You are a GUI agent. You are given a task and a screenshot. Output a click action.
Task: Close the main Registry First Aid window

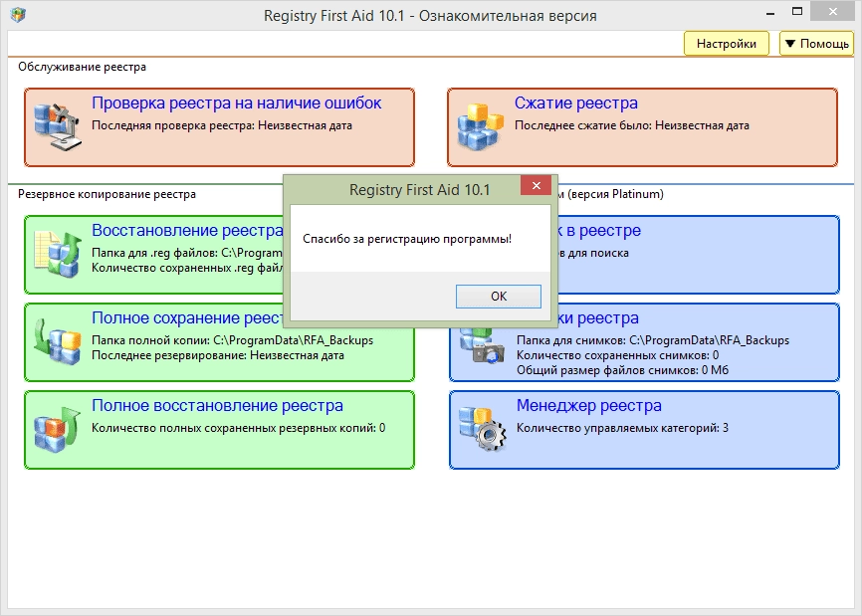(832, 11)
